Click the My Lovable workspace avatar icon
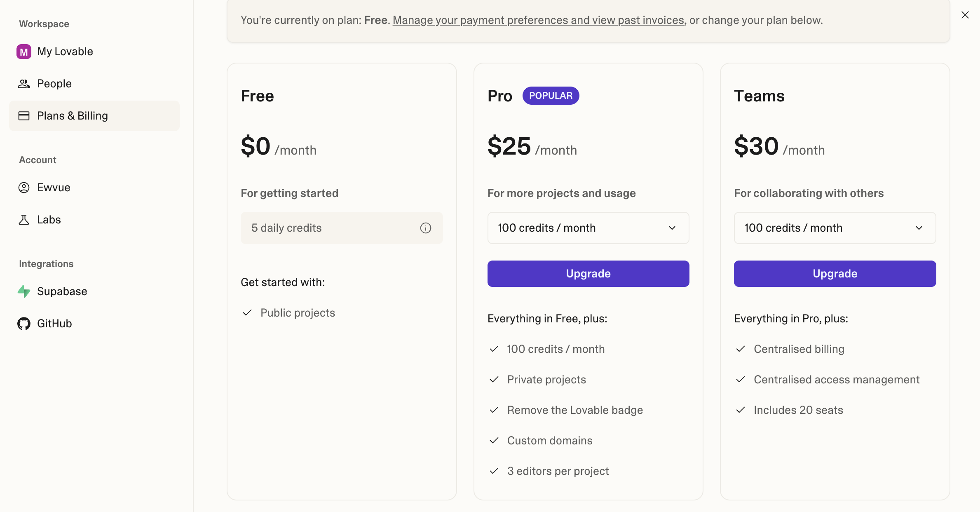This screenshot has height=512, width=980. coord(24,52)
